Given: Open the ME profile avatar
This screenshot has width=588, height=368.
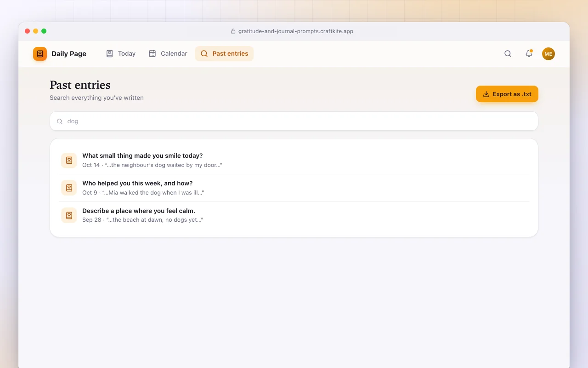Looking at the screenshot, I should point(548,54).
